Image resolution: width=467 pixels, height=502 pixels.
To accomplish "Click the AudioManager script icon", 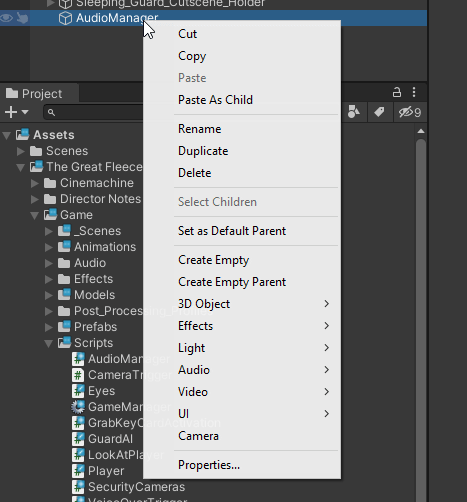I will pyautogui.click(x=78, y=359).
